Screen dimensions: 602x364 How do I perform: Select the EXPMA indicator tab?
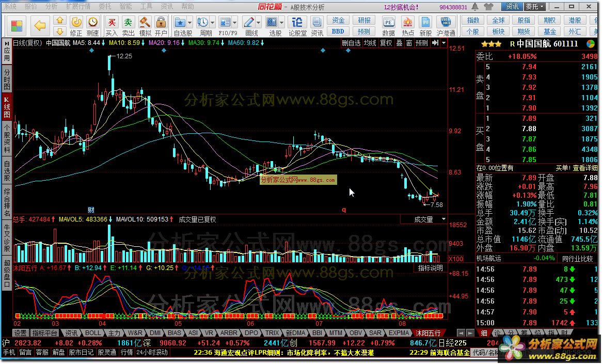tap(399, 333)
